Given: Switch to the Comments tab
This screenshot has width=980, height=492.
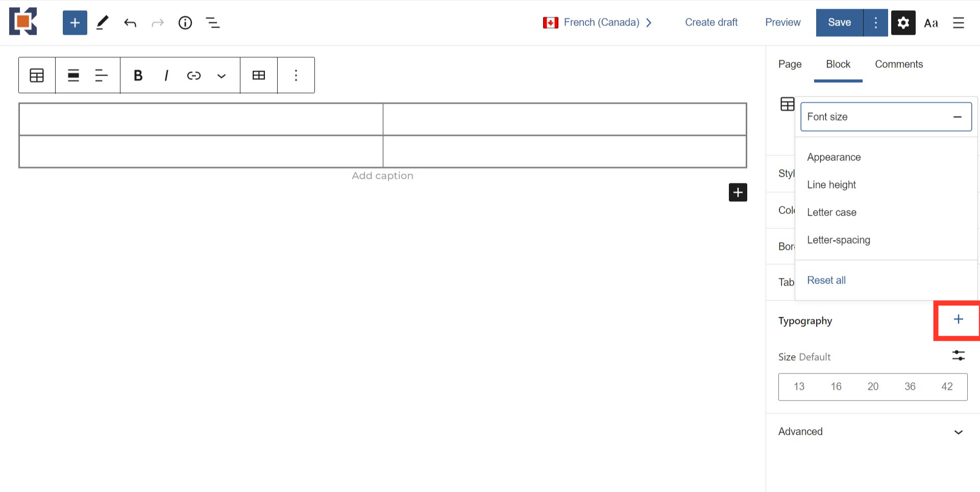Looking at the screenshot, I should [x=899, y=64].
